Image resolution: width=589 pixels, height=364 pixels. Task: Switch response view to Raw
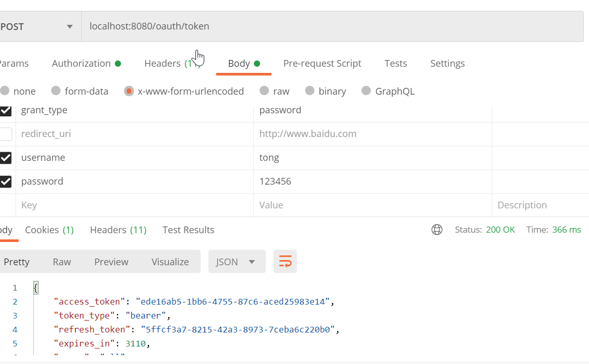(x=62, y=262)
